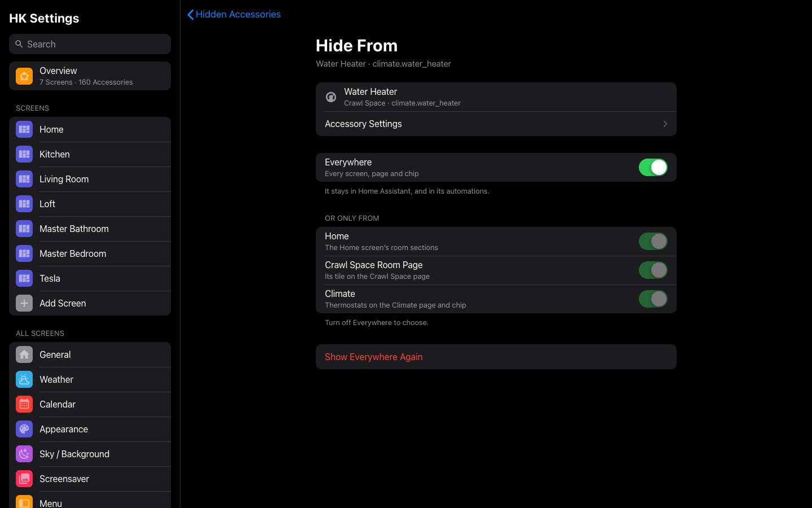Toggle the Home screen hide switch
The width and height of the screenshot is (812, 508).
tap(653, 241)
